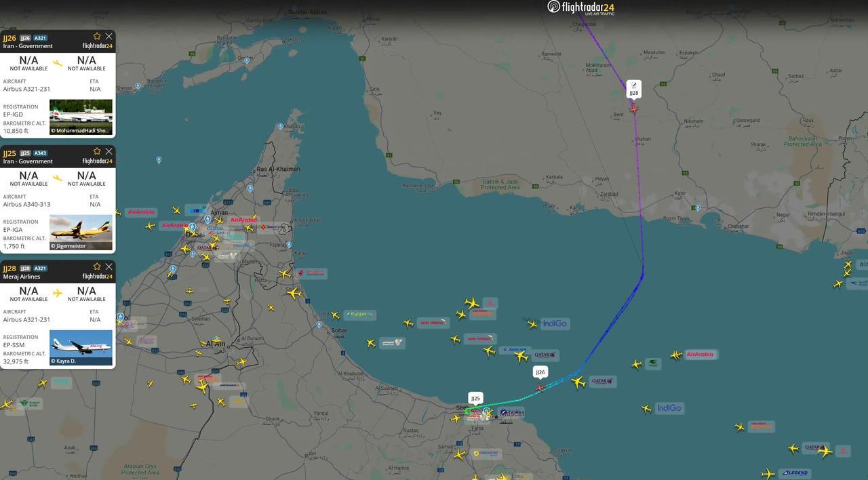Star the JJ28 Meraj Airlines card
Viewport: 868px width, 480px height.
click(97, 266)
